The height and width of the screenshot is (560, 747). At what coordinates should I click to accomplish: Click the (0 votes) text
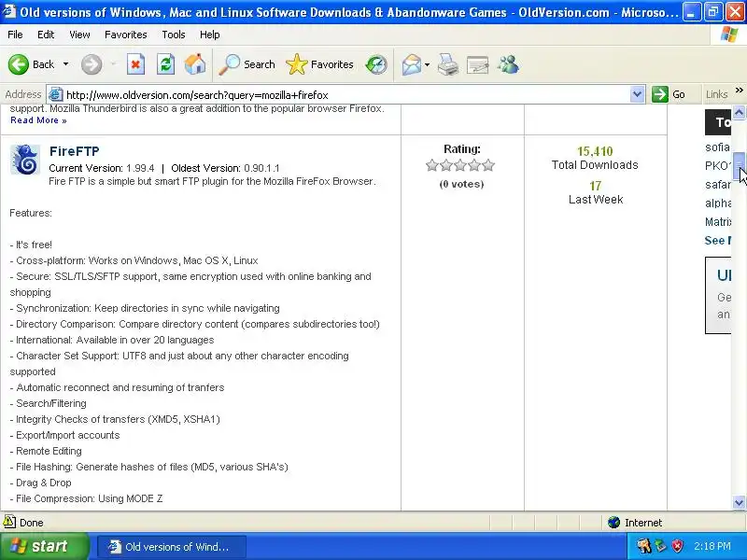coord(461,184)
